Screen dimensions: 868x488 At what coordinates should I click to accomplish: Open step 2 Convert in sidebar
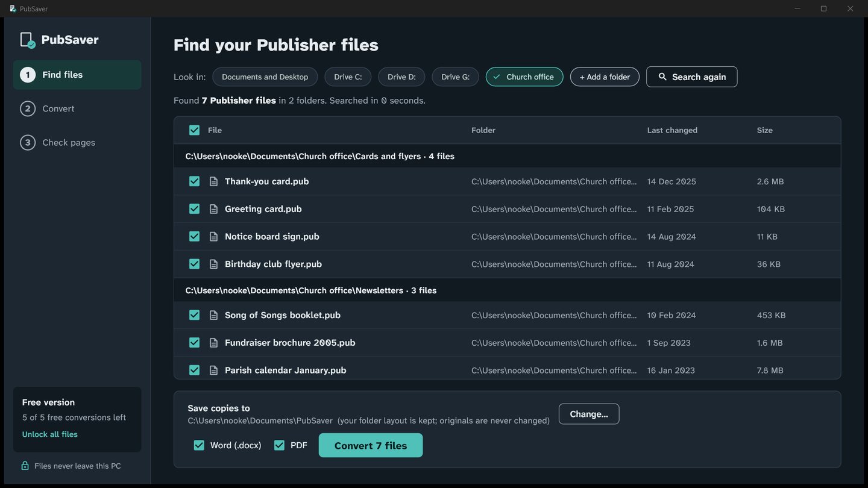click(77, 108)
